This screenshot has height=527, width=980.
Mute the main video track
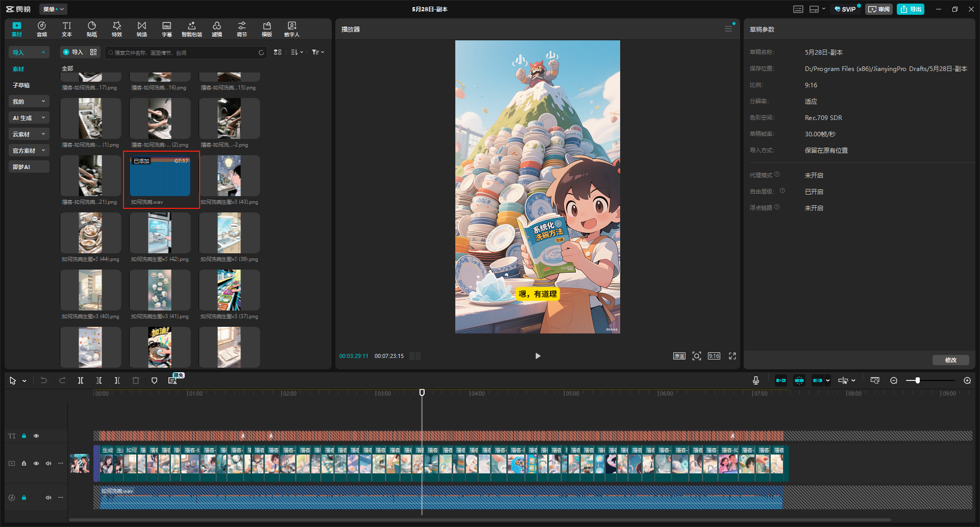pyautogui.click(x=48, y=464)
